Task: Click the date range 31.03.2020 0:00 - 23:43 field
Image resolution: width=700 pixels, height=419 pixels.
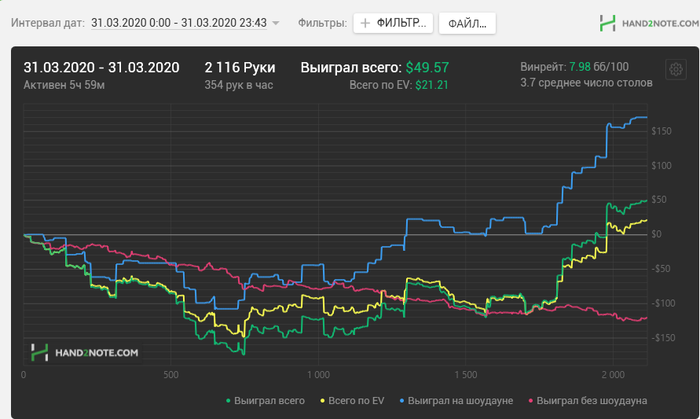Action: (179, 23)
